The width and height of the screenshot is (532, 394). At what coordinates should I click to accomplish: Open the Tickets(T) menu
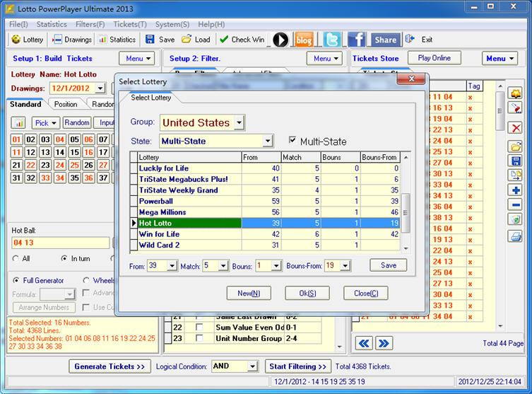coord(130,24)
